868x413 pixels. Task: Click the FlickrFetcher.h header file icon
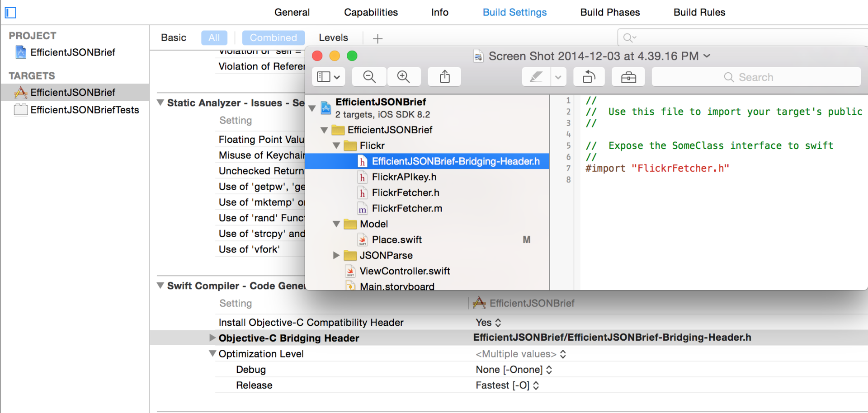(362, 193)
